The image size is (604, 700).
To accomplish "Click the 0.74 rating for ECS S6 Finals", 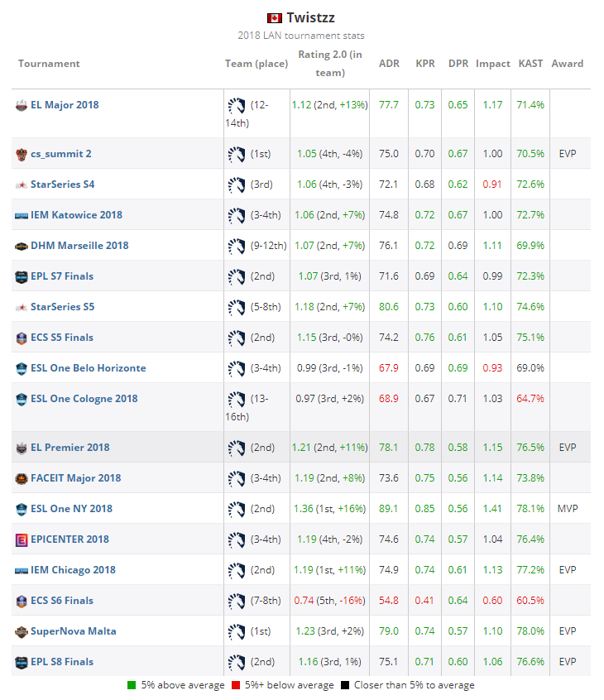I will click(x=304, y=601).
